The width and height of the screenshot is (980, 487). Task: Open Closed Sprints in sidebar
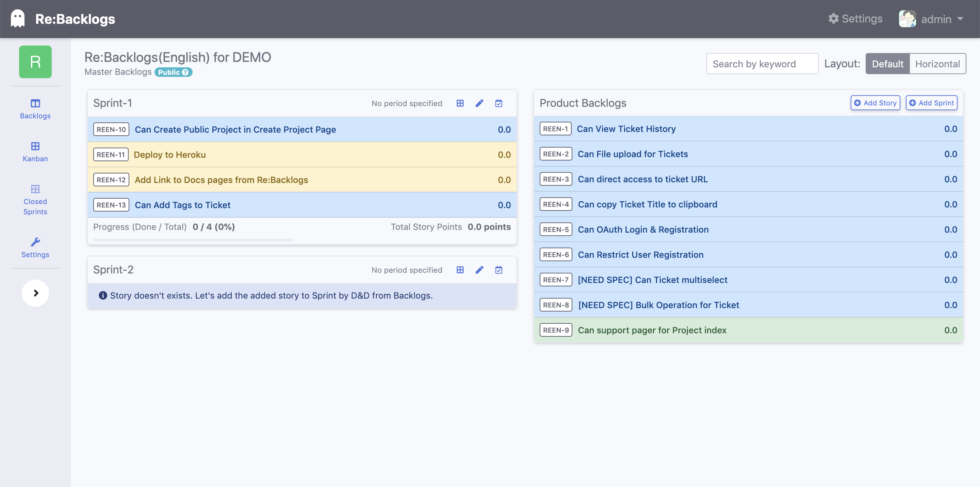click(x=35, y=200)
